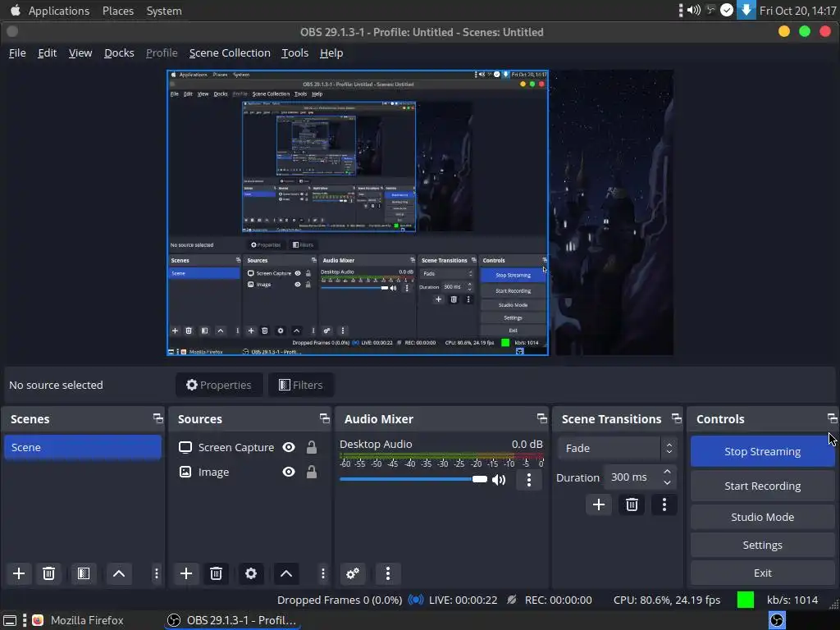This screenshot has height=630, width=840.
Task: Open the Edit menu
Action: (x=47, y=53)
